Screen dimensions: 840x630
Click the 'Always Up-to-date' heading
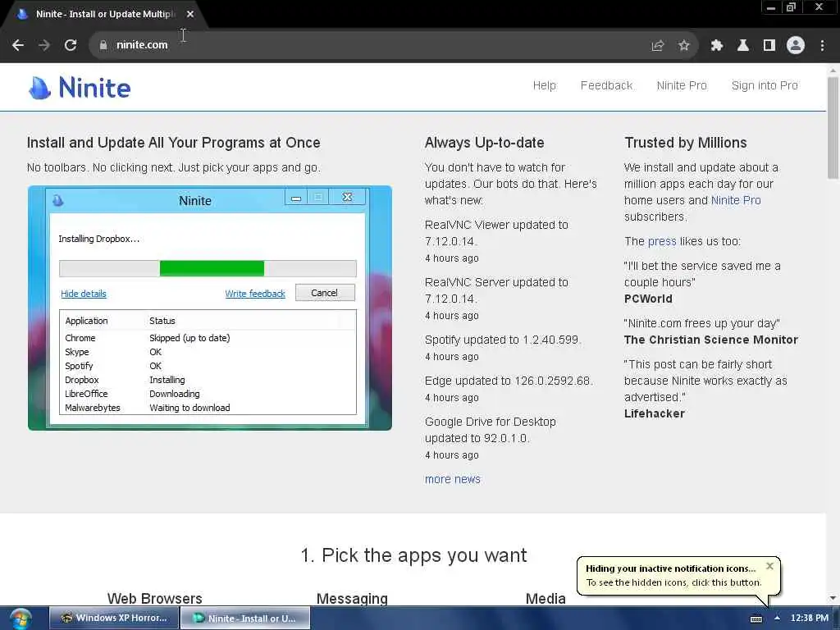(x=484, y=143)
